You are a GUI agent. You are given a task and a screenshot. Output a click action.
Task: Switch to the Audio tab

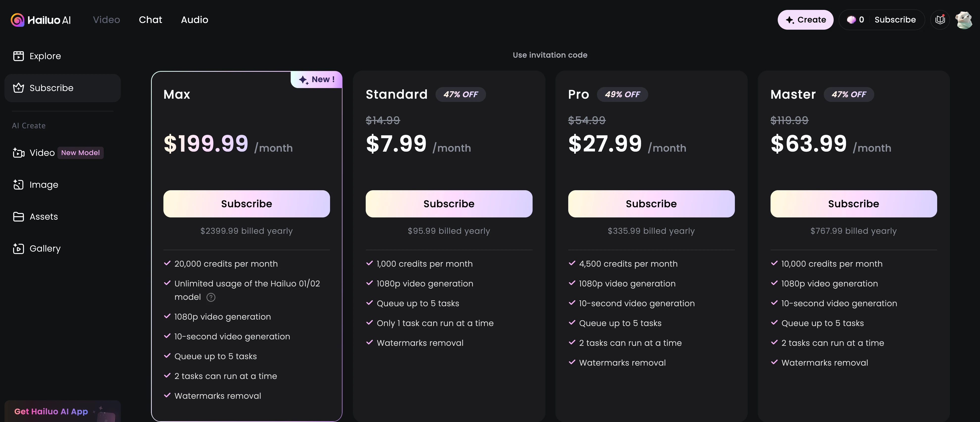[194, 20]
